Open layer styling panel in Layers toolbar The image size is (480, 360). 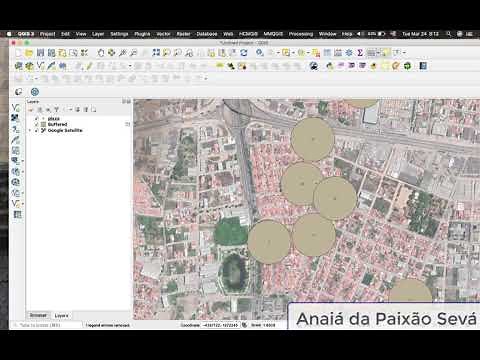click(31, 109)
